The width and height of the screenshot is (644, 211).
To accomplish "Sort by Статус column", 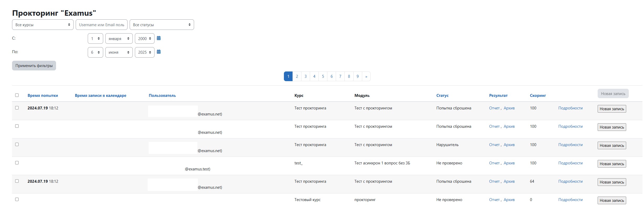I will pyautogui.click(x=442, y=96).
